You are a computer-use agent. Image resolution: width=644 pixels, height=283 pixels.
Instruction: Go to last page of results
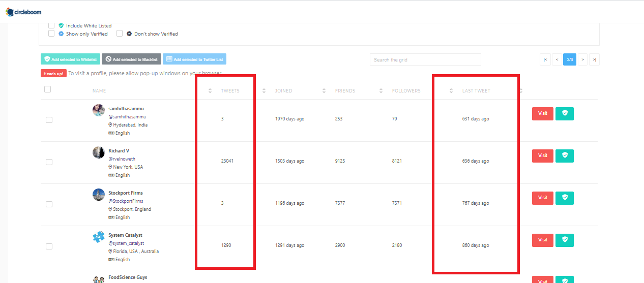594,59
